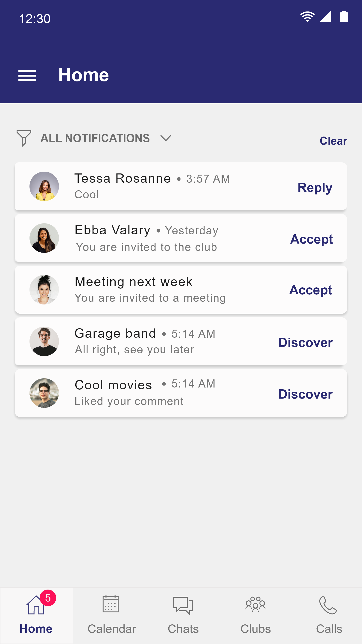The image size is (362, 644).
Task: Discover the Cool movies club
Action: (x=305, y=394)
